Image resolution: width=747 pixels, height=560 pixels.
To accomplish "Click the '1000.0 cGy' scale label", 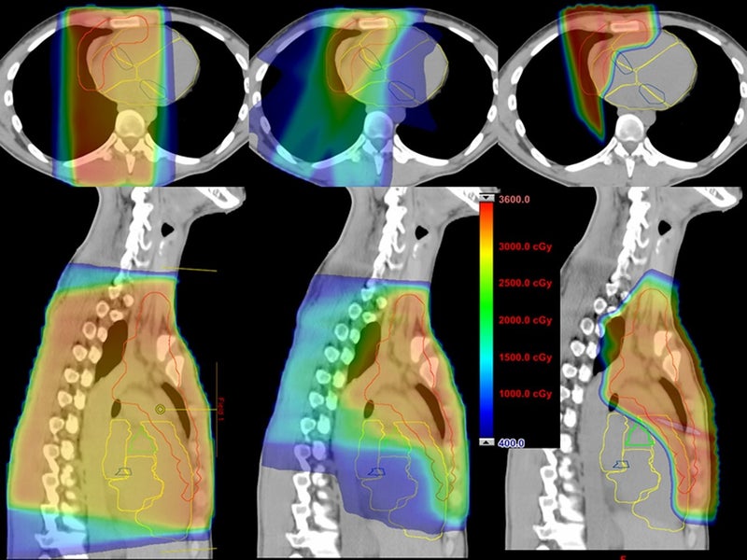I will click(525, 394).
